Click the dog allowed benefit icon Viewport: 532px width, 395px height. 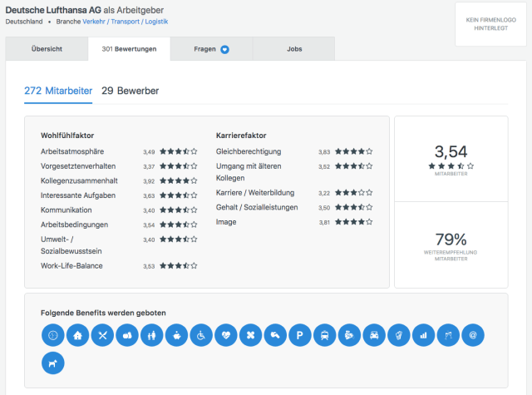52,363
